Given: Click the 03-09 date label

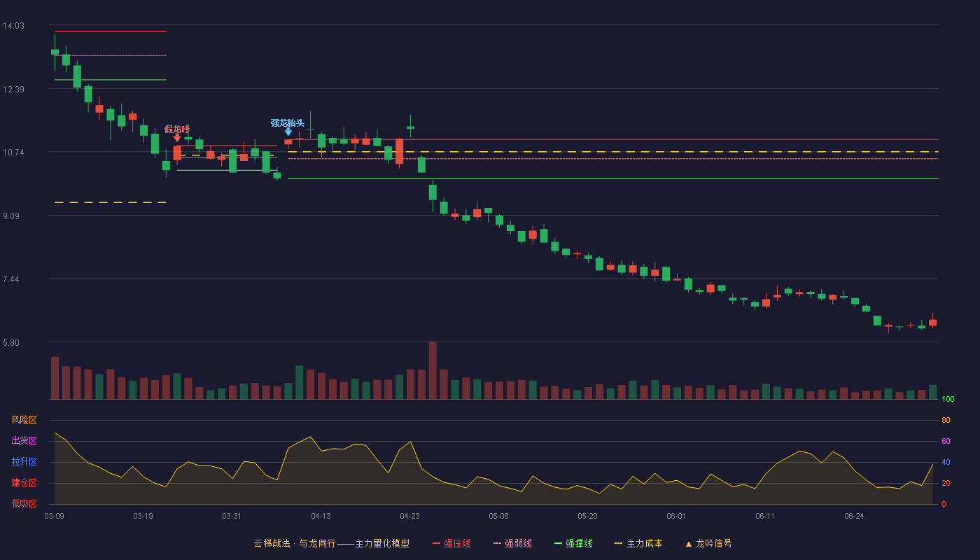Looking at the screenshot, I should pyautogui.click(x=55, y=516).
